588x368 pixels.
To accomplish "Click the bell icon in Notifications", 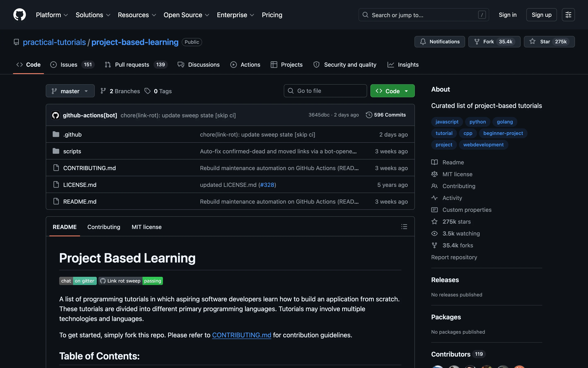I will 423,42.
